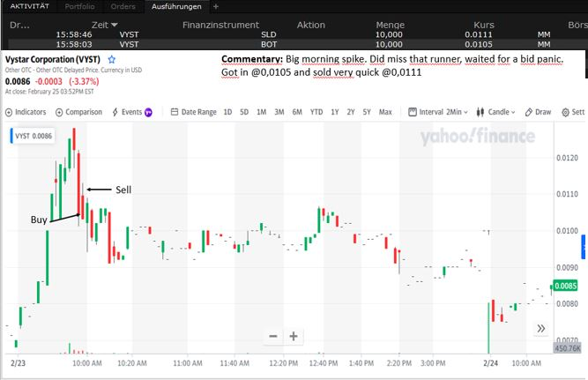Click the AKTIVITÄT panel label
The height and width of the screenshot is (380, 588).
[x=30, y=6]
